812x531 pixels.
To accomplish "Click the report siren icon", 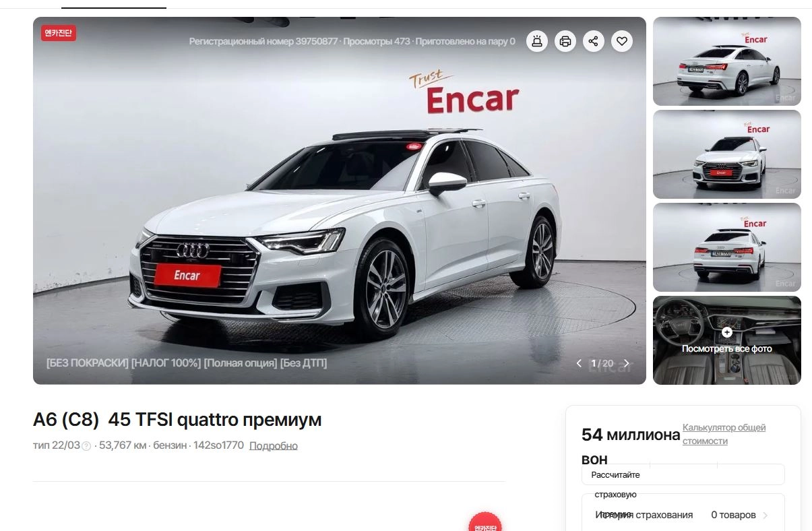I will click(x=537, y=41).
